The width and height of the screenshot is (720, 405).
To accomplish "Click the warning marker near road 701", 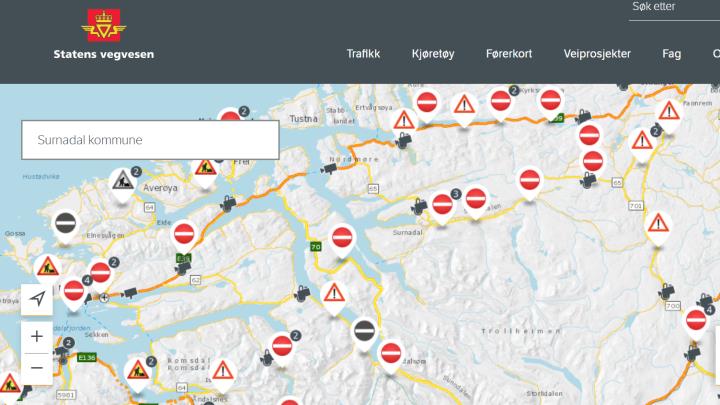I will [658, 228].
